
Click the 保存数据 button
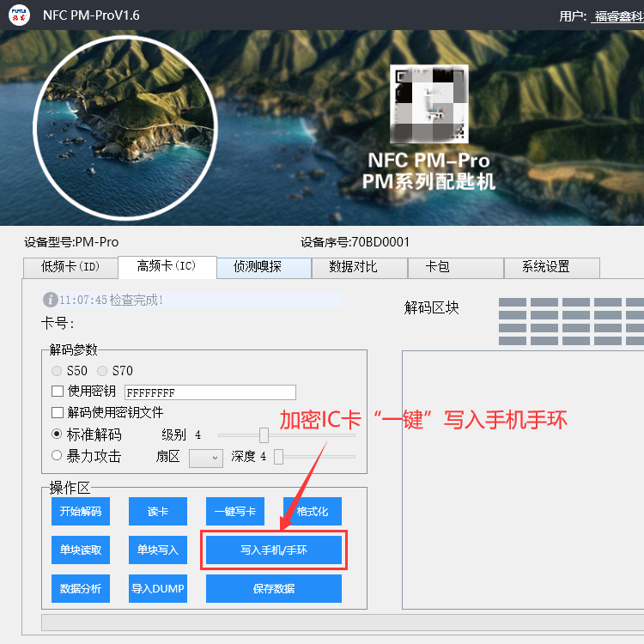click(x=273, y=588)
